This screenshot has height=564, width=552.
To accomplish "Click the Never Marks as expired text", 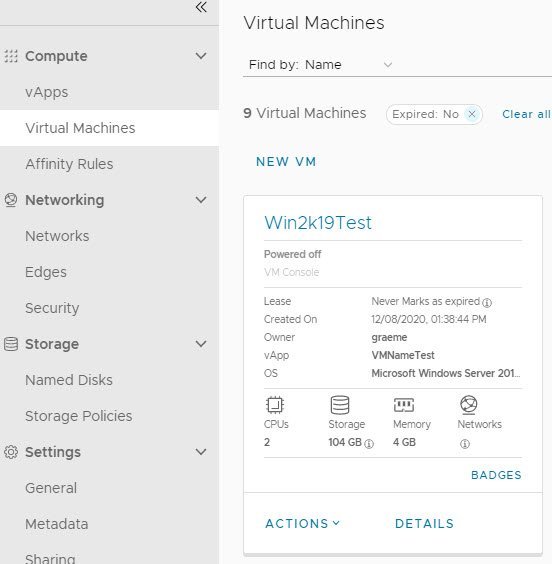I will (x=426, y=301).
